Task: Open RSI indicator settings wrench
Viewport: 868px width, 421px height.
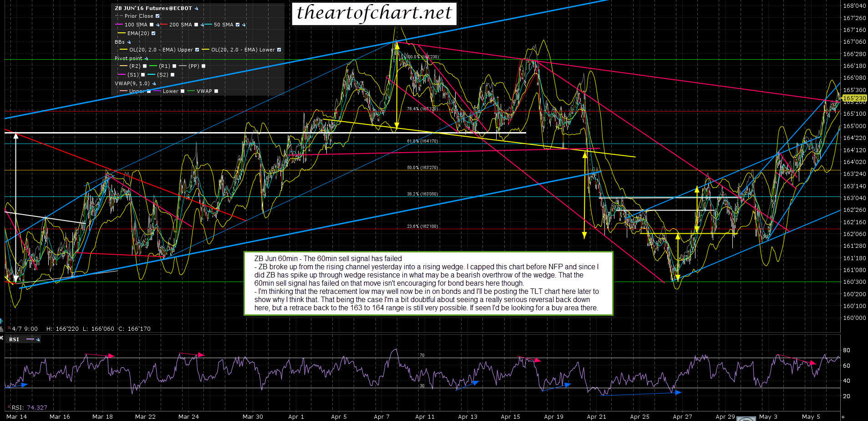Action: pyautogui.click(x=38, y=339)
